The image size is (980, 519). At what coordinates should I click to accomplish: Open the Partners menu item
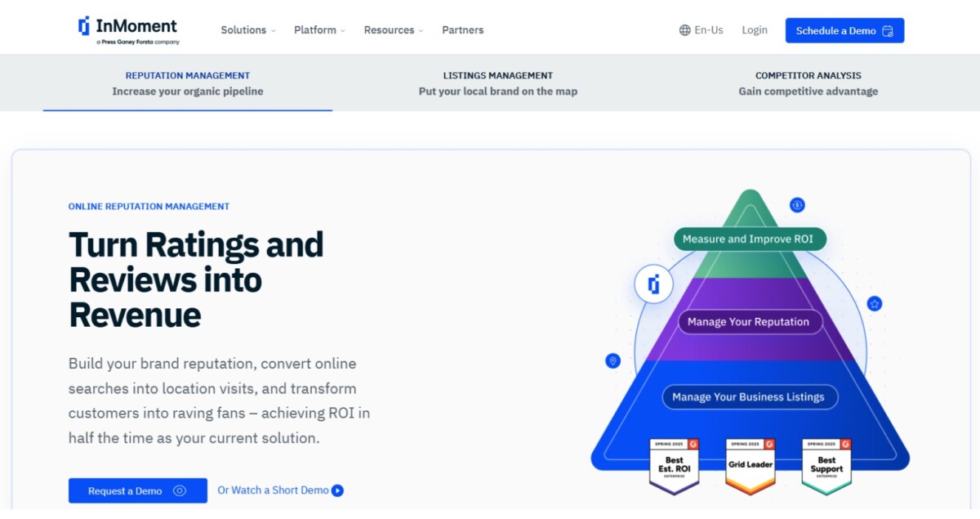pos(462,30)
